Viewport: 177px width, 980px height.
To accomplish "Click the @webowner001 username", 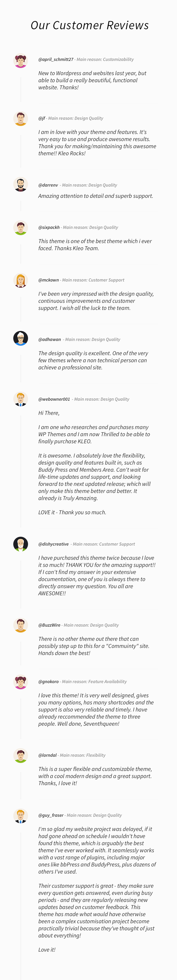I will tap(54, 400).
